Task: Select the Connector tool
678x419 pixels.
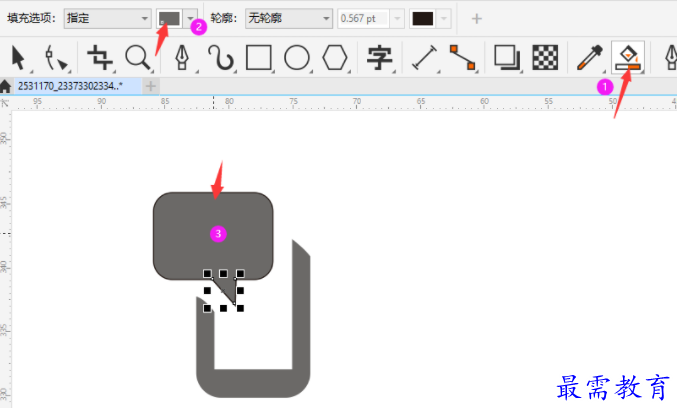Action: coord(463,58)
